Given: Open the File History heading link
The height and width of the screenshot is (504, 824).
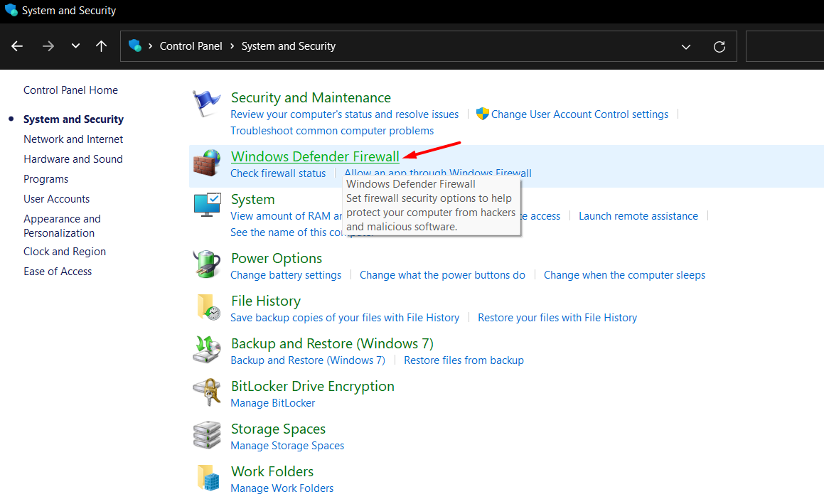Looking at the screenshot, I should pos(266,301).
